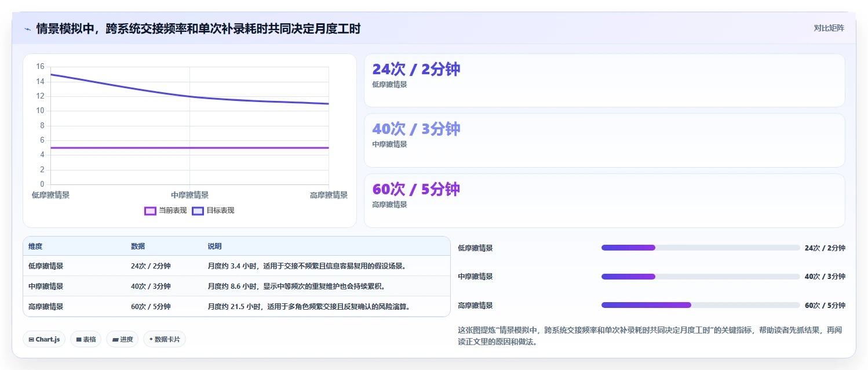
Task: Select the 60次 / 5分钟 large card value
Action: click(416, 189)
